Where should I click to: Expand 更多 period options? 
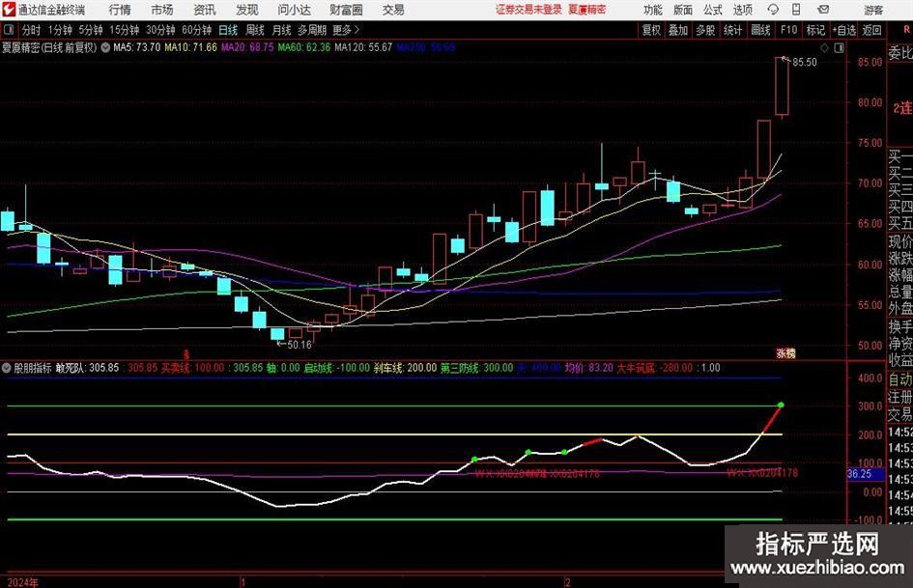tap(347, 30)
